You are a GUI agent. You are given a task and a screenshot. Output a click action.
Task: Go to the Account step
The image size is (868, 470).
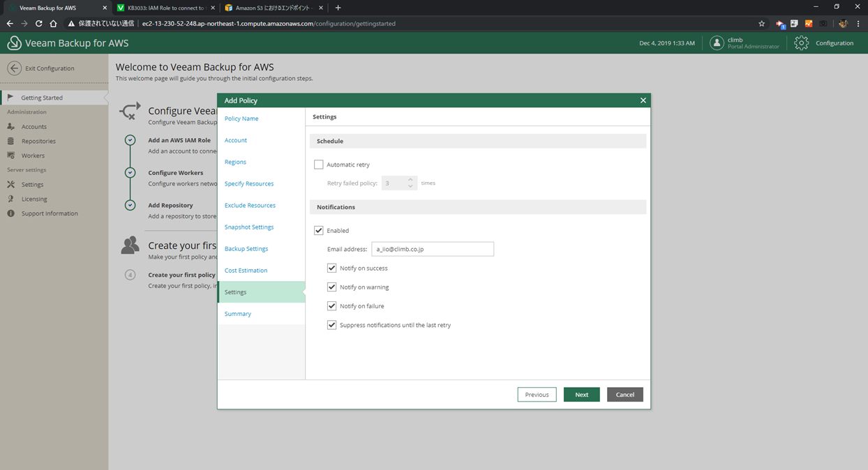(x=236, y=140)
